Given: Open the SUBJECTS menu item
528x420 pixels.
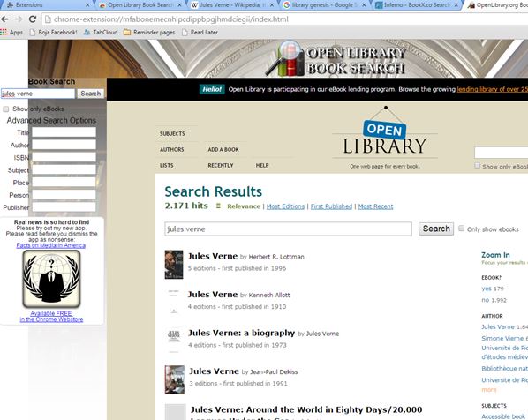Looking at the screenshot, I should point(172,133).
